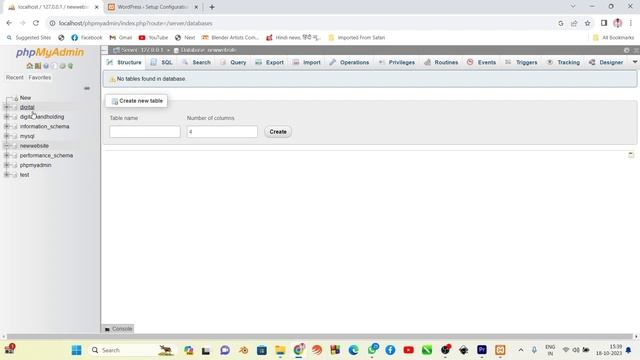Click the phpMyAdmin Home icon
The width and height of the screenshot is (640, 360).
coord(29,66)
